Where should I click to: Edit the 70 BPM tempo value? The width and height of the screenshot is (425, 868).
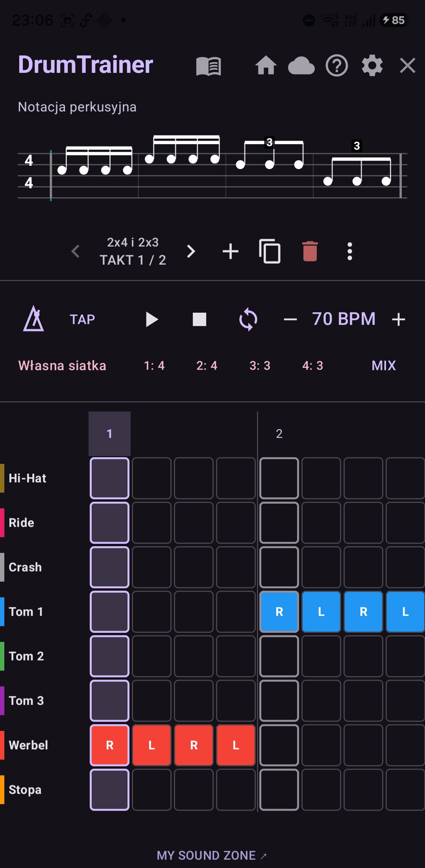point(344,319)
